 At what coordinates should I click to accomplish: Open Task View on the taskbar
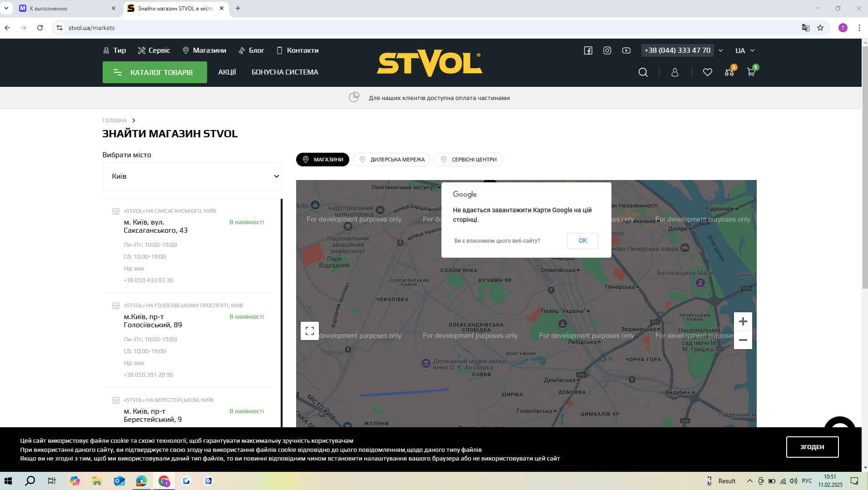point(52,481)
